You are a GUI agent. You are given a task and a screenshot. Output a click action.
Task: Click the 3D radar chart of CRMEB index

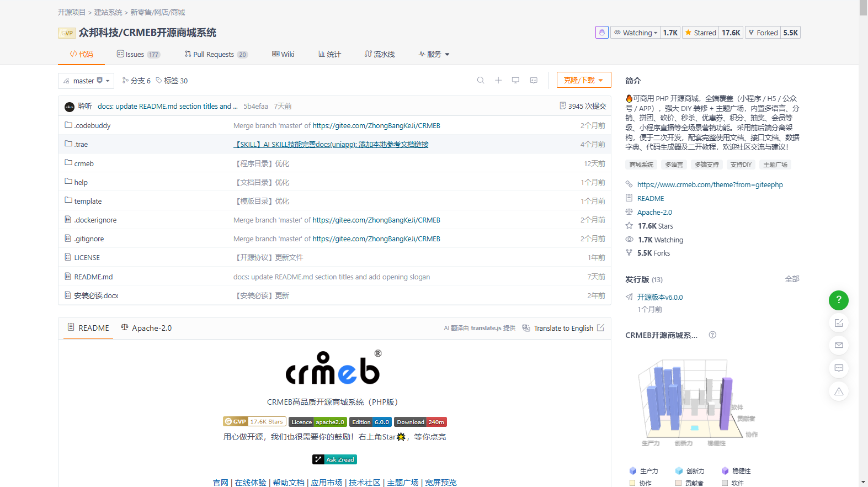coord(698,403)
